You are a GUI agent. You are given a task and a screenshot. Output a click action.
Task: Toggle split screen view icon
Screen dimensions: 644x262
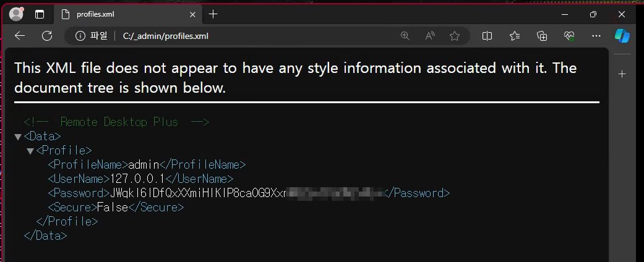pos(487,36)
